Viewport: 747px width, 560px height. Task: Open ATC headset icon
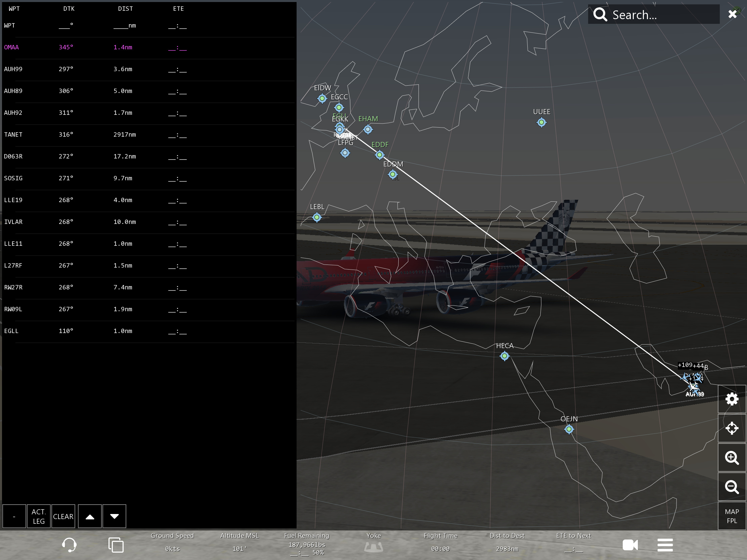pyautogui.click(x=69, y=545)
